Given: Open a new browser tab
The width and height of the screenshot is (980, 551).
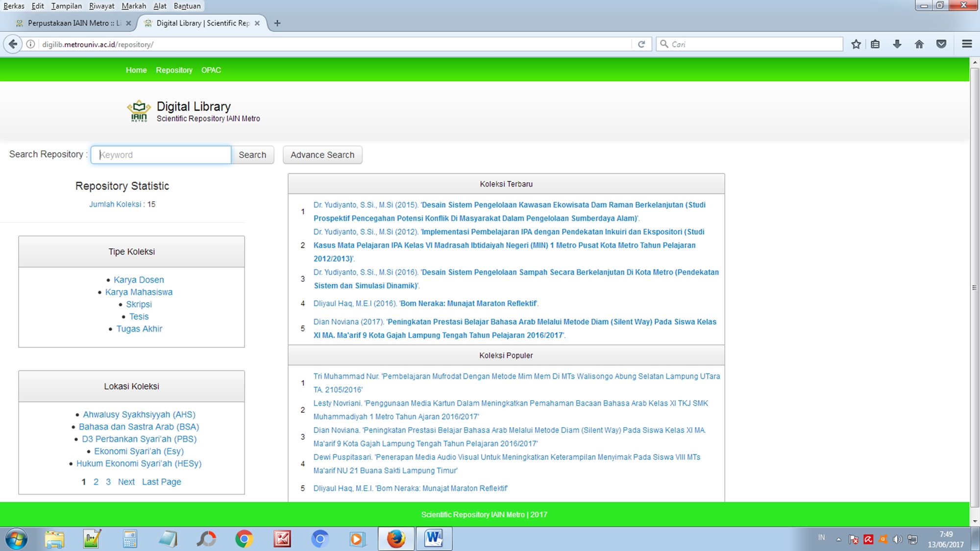Looking at the screenshot, I should point(277,23).
